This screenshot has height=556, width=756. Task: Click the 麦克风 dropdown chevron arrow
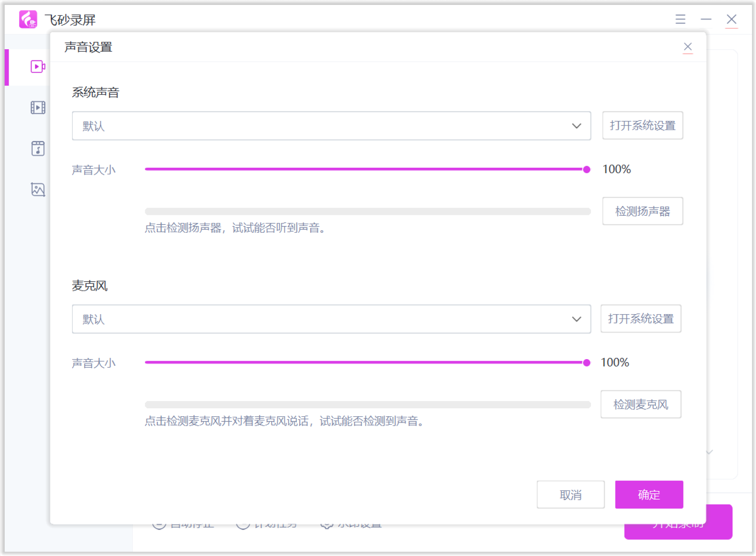[576, 319]
